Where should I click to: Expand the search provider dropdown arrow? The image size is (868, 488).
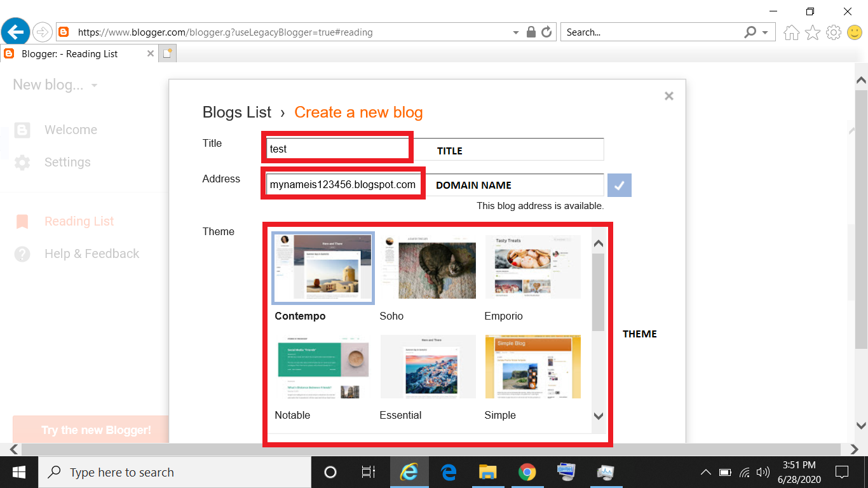pyautogui.click(x=765, y=32)
